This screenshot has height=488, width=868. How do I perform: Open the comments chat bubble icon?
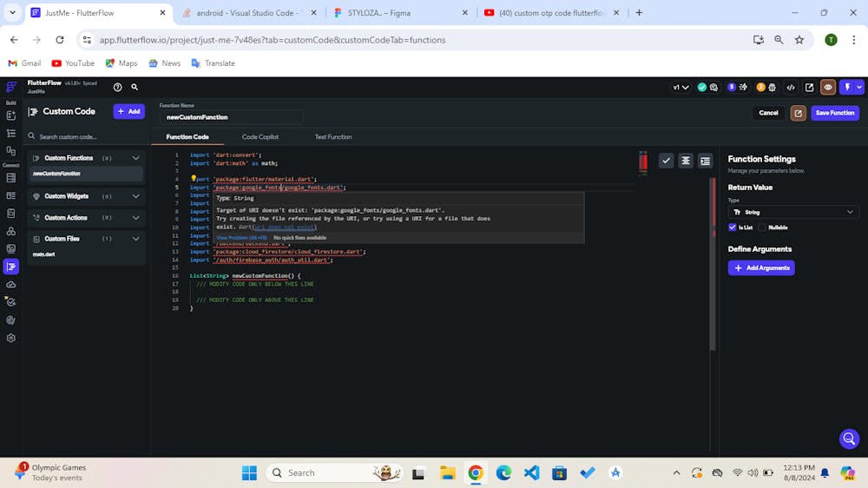[713, 87]
